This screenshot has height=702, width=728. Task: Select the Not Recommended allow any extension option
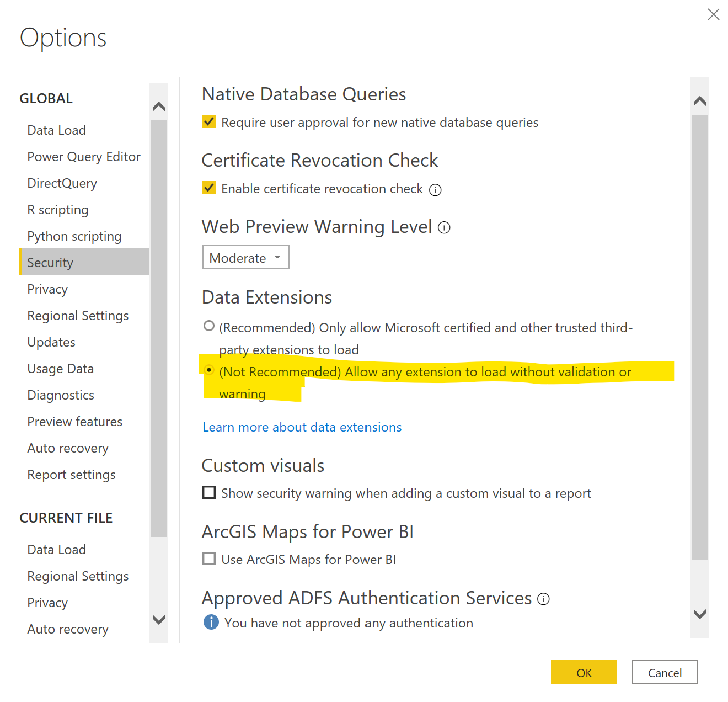(x=208, y=370)
